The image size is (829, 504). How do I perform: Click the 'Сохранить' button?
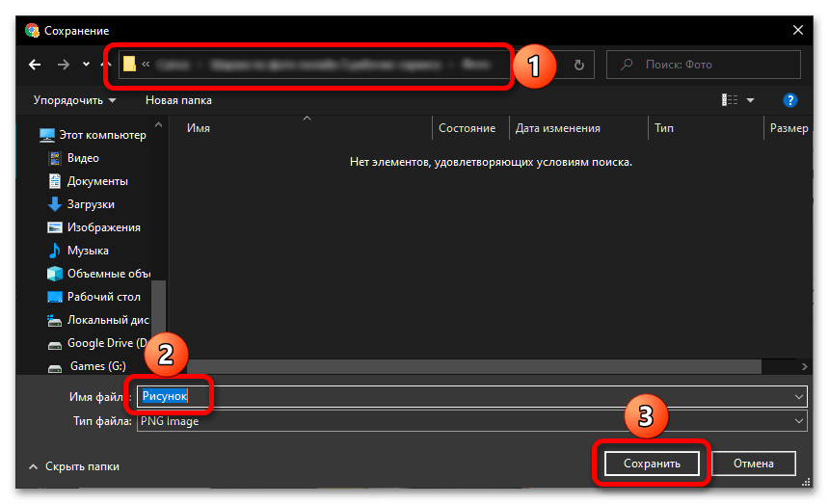652,464
